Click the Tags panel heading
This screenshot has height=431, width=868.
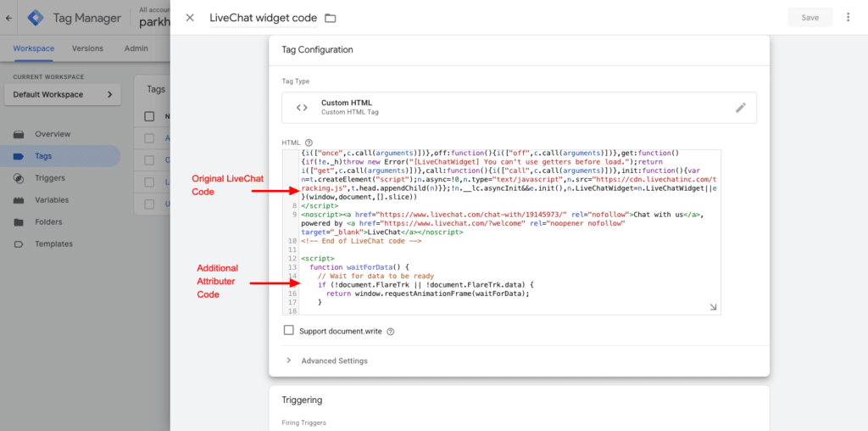tap(156, 89)
